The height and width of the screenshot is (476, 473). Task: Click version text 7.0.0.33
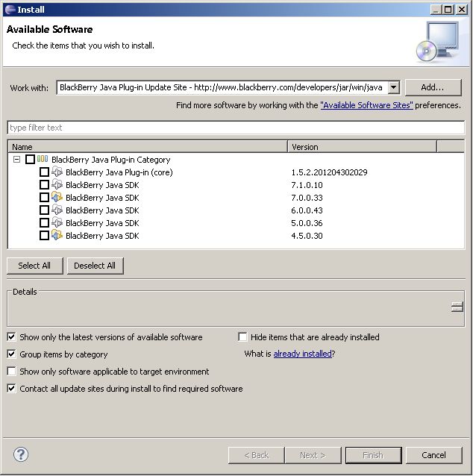(307, 197)
